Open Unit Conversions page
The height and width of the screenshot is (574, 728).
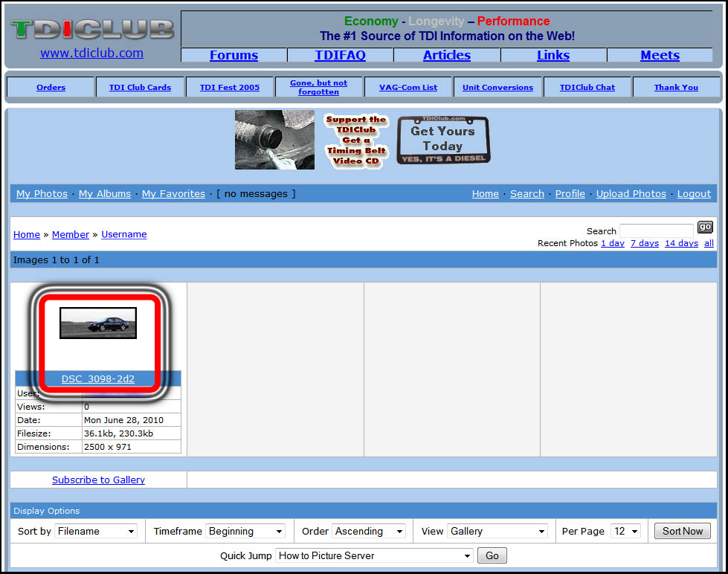click(x=497, y=87)
